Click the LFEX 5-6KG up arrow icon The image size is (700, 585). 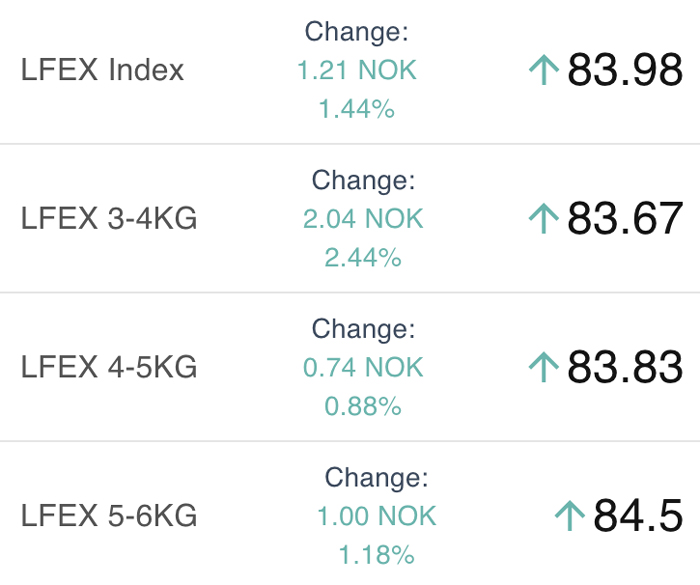point(569,516)
